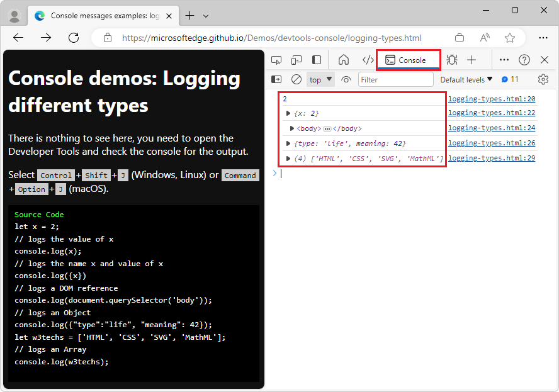Viewport: 559px width, 392px height.
Task: Open the top execution context dropdown
Action: tap(320, 79)
